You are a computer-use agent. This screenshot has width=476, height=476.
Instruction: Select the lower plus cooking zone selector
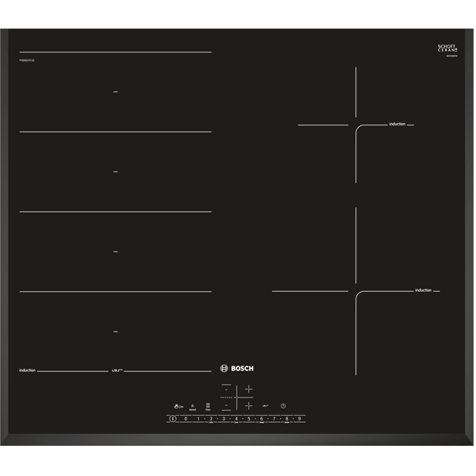pyautogui.click(x=248, y=405)
